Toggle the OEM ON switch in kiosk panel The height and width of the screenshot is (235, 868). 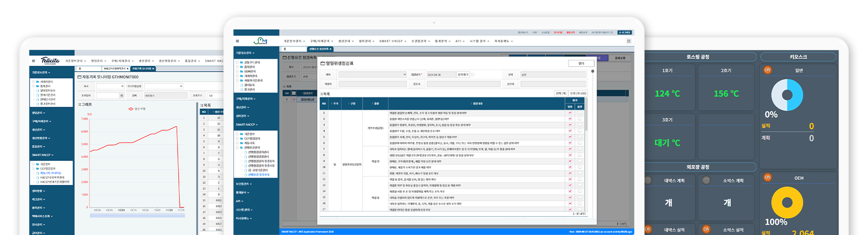[767, 177]
